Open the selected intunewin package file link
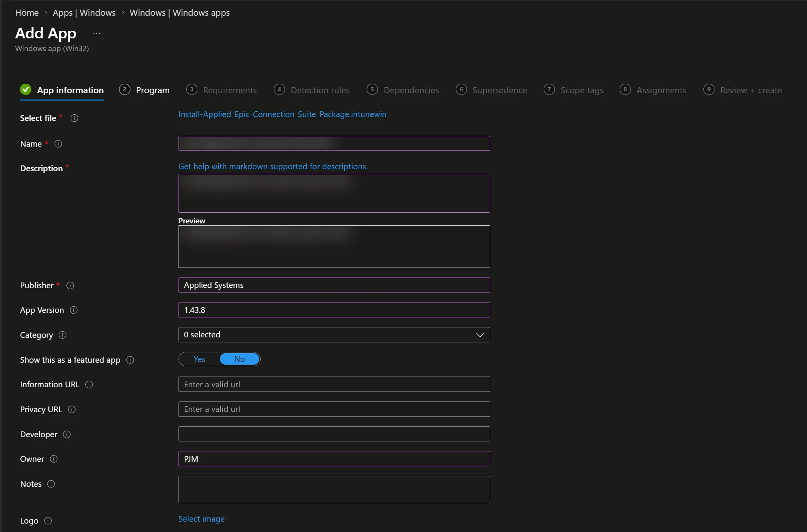The image size is (807, 532). (282, 114)
